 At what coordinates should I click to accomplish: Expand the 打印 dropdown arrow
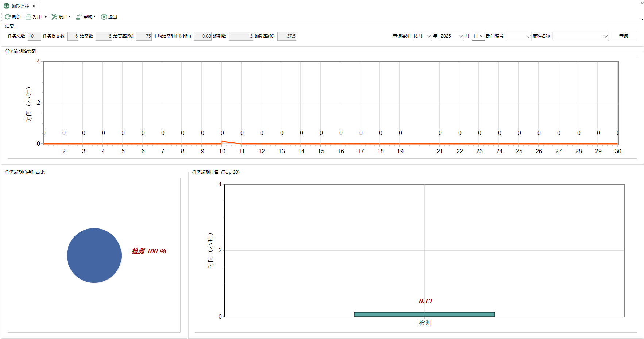coord(46,17)
